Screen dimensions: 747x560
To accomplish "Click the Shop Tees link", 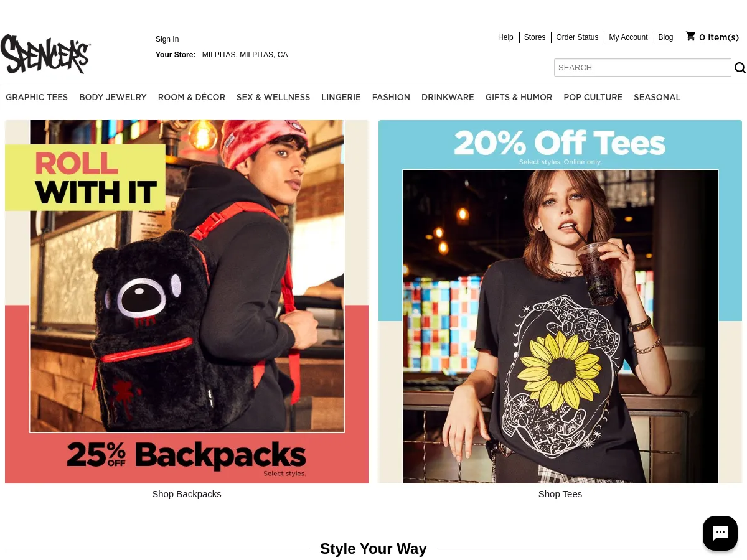I will (x=560, y=494).
